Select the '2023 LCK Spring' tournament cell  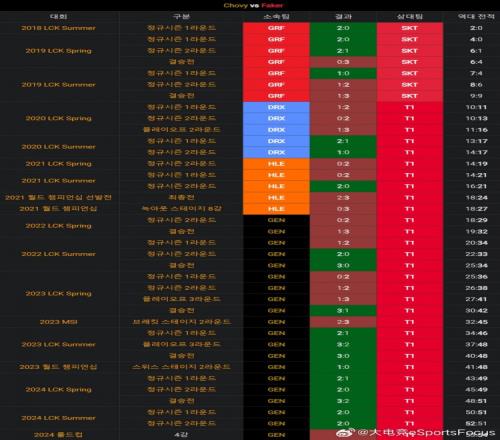[x=59, y=294]
